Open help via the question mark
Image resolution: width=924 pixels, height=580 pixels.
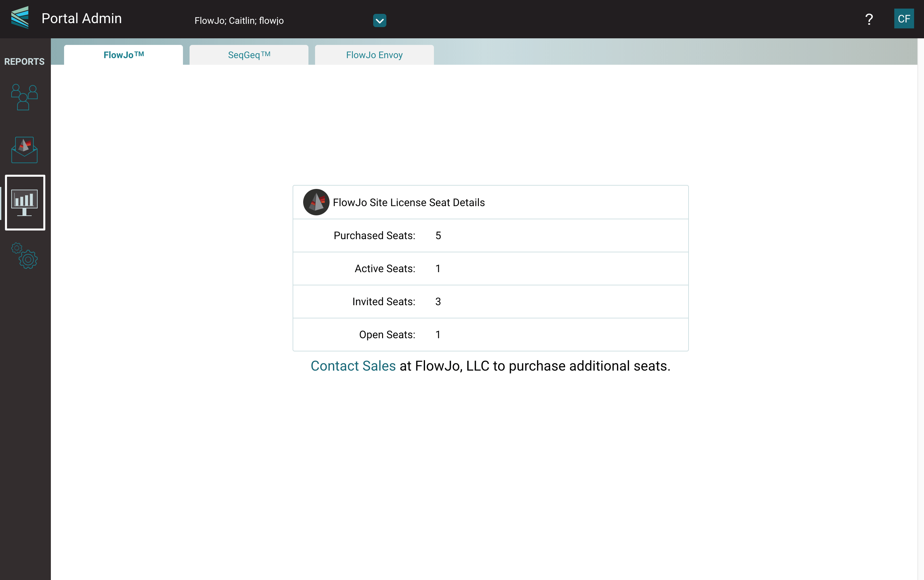(x=869, y=19)
